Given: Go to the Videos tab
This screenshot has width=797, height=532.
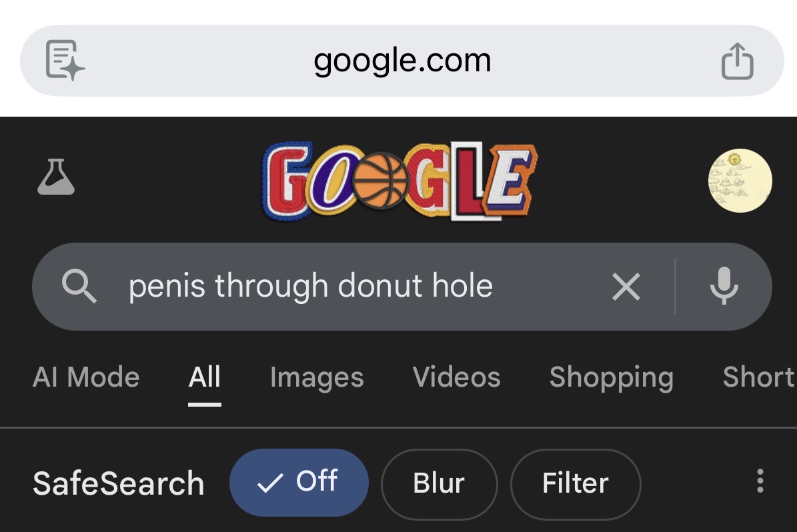Looking at the screenshot, I should [x=456, y=377].
